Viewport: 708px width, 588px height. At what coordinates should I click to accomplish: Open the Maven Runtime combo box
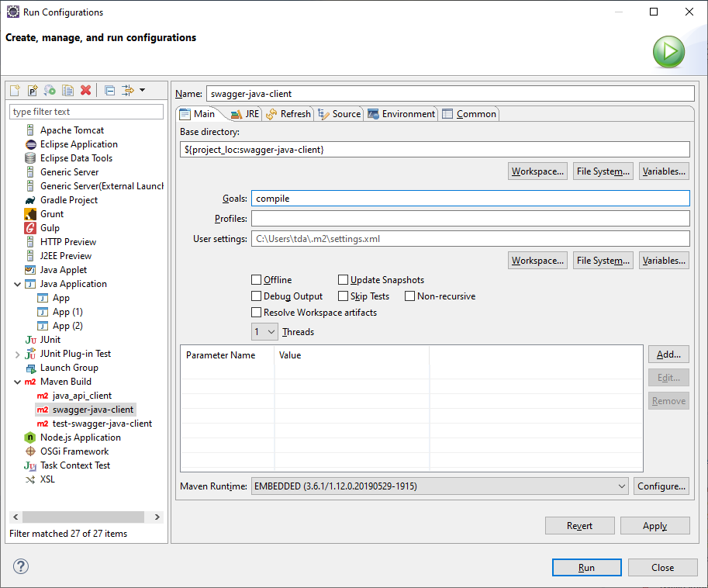point(439,486)
